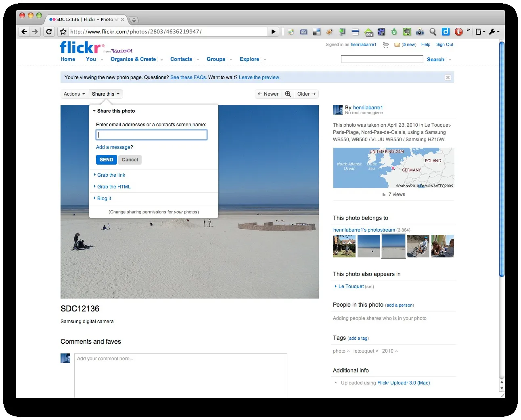Bookmark this page with the star icon
The height and width of the screenshot is (420, 521).
click(63, 31)
